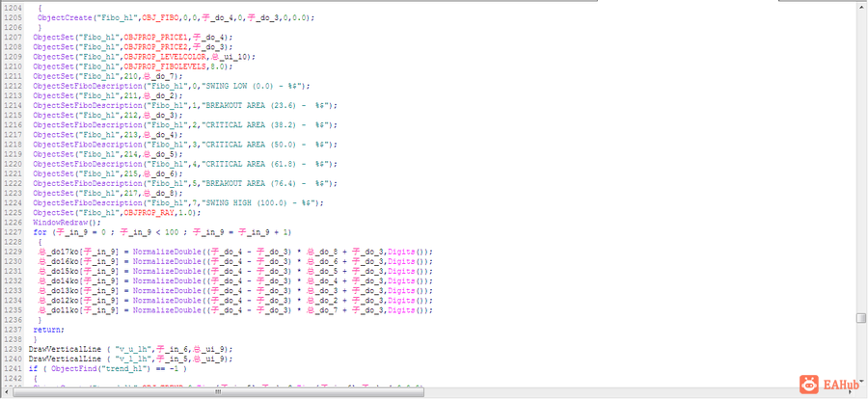The height and width of the screenshot is (399, 868).
Task: Click OBJPROP_PRICE1 on line 1207
Action: (x=156, y=37)
